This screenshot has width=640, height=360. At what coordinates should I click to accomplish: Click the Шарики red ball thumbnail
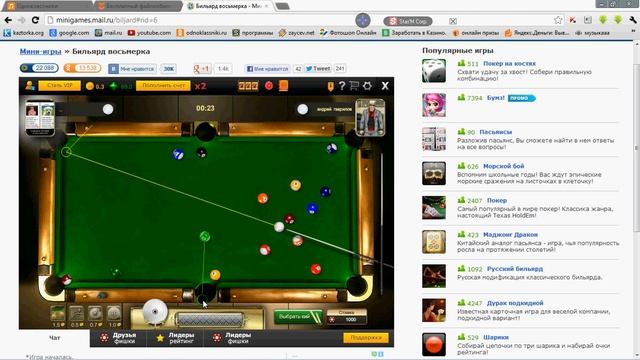pyautogui.click(x=433, y=344)
